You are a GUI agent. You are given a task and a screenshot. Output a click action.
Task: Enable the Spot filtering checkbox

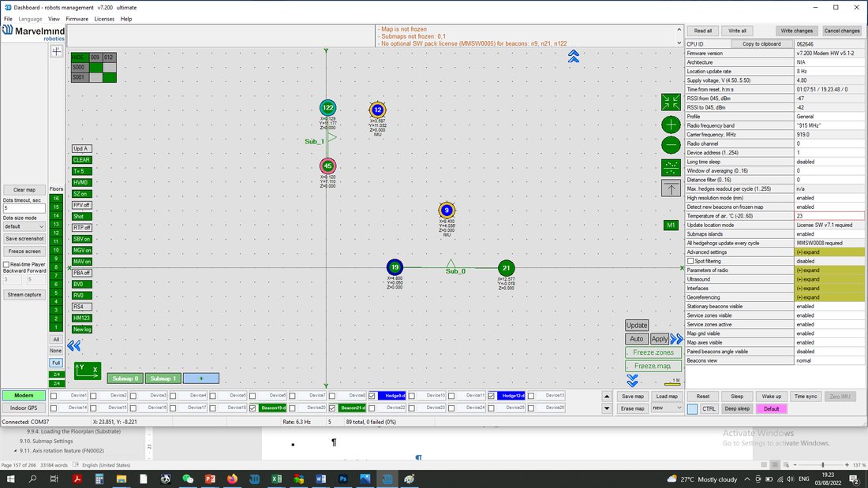point(690,261)
